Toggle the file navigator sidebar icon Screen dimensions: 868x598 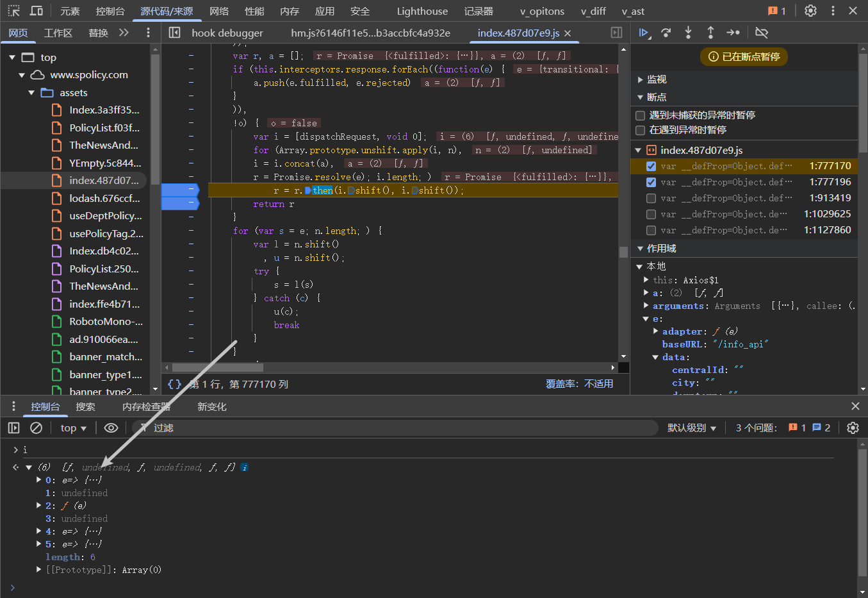coord(174,33)
